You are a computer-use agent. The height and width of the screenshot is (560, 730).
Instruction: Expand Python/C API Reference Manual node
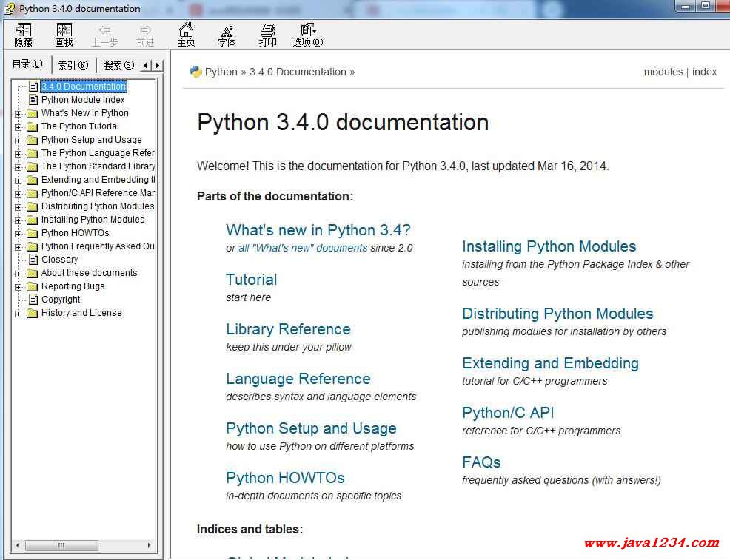click(19, 194)
